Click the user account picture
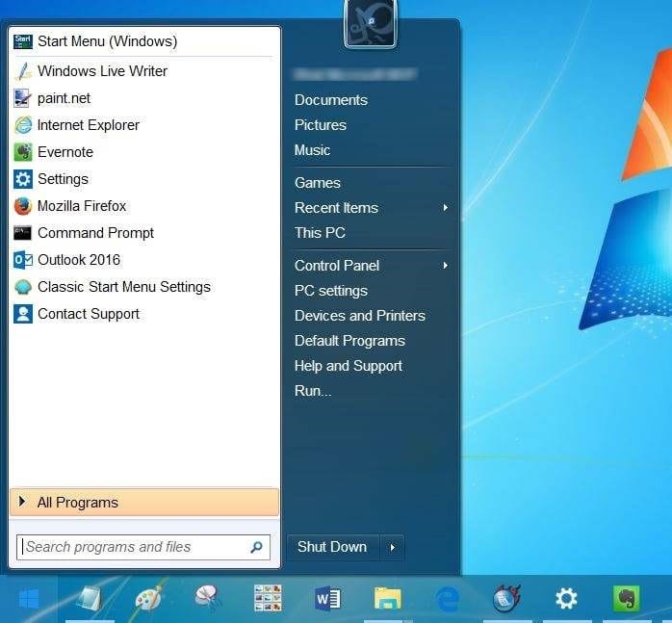This screenshot has height=623, width=672. pos(371,23)
